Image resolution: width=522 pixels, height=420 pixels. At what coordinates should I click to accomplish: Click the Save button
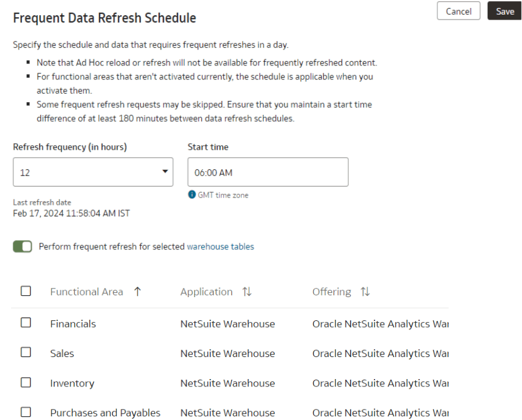(505, 11)
